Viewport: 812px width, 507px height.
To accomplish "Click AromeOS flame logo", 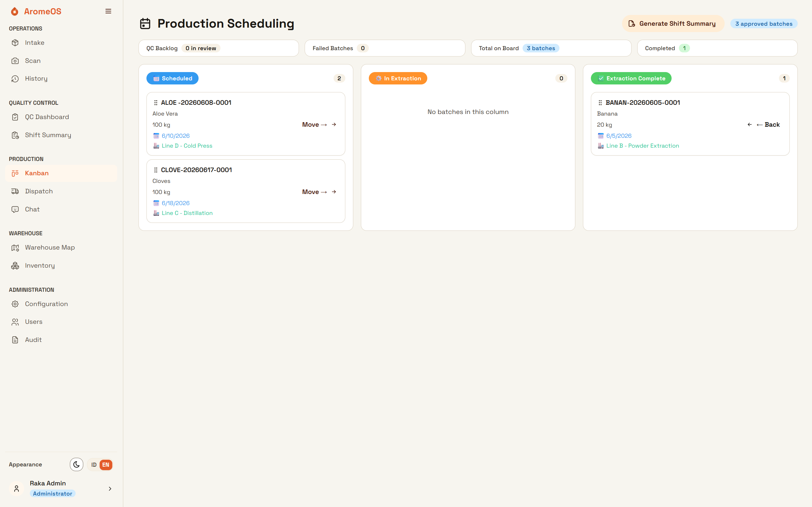I will click(14, 11).
